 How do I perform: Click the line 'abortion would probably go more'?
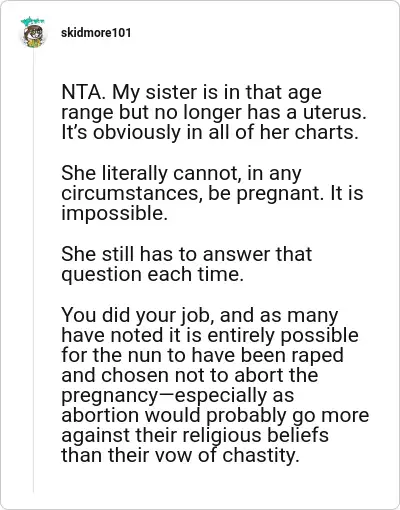pyautogui.click(x=215, y=415)
